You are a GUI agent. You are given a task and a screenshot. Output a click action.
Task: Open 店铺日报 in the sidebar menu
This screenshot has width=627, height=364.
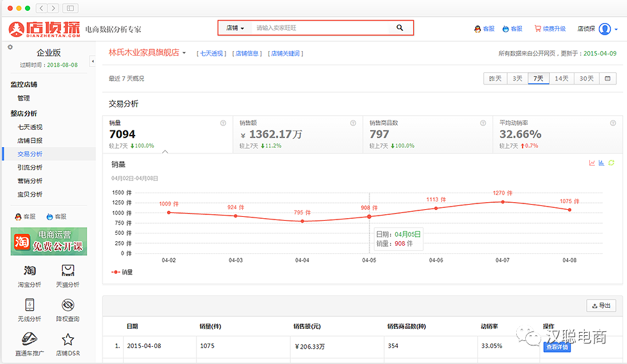pos(30,141)
